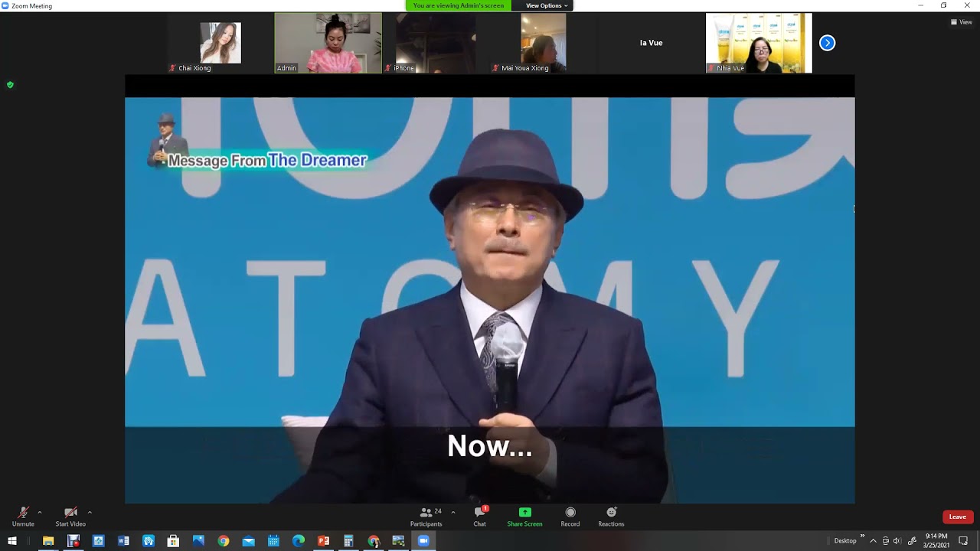Start Video camera toggle
Image resolution: width=980 pixels, height=551 pixels.
coord(70,517)
